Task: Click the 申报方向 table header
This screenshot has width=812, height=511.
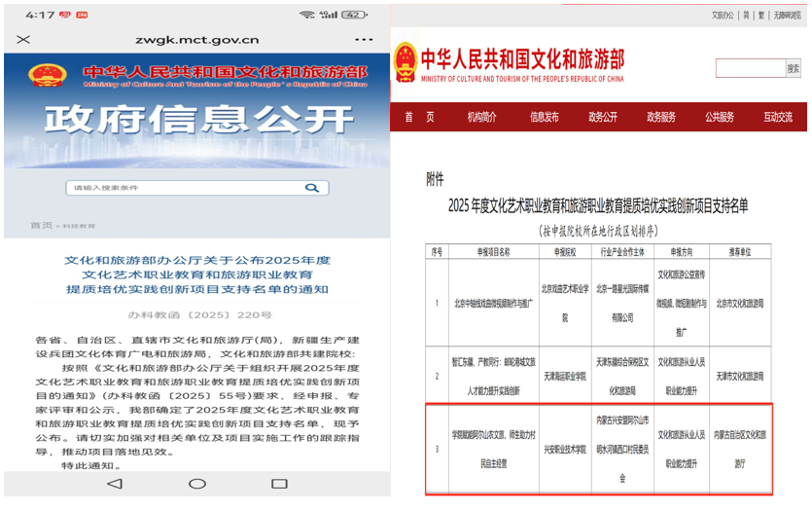Action: (682, 252)
